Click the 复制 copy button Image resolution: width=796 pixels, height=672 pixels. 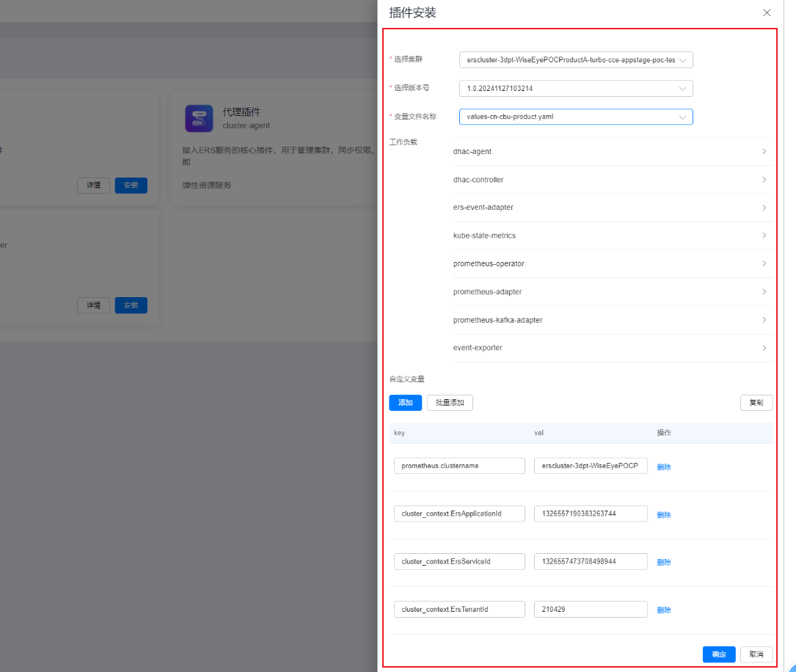[x=756, y=403]
